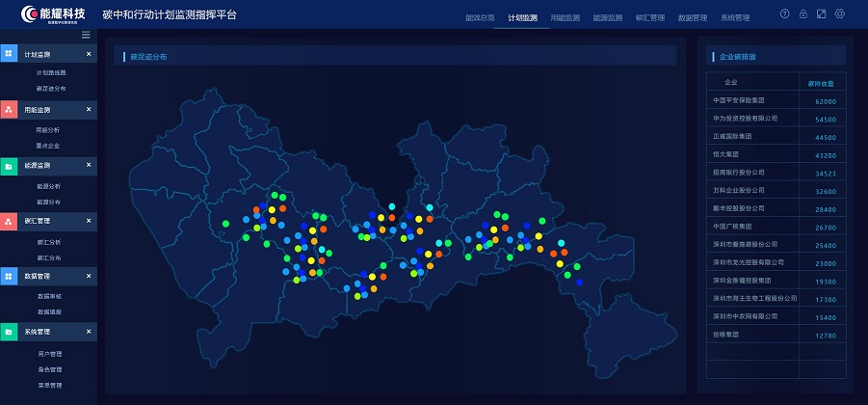Viewport: 868px width, 405px height.
Task: Switch to the 数据管理 top tab
Action: pos(693,18)
